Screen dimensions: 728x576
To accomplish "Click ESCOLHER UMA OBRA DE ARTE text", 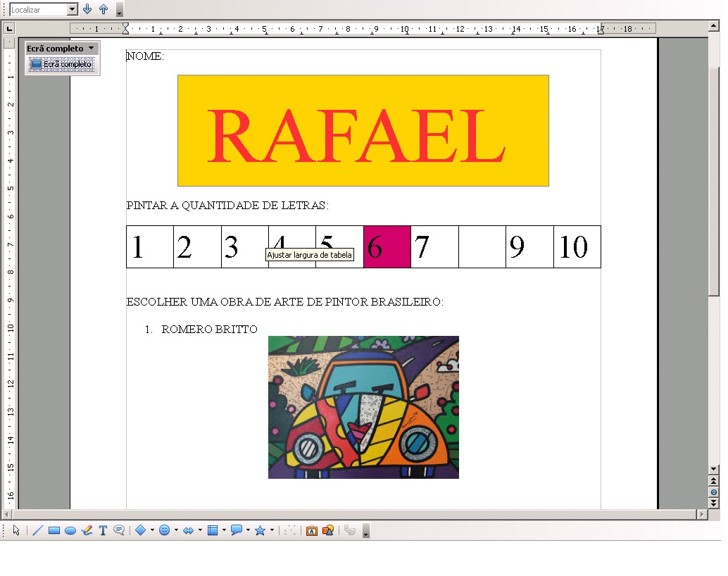I will [285, 302].
